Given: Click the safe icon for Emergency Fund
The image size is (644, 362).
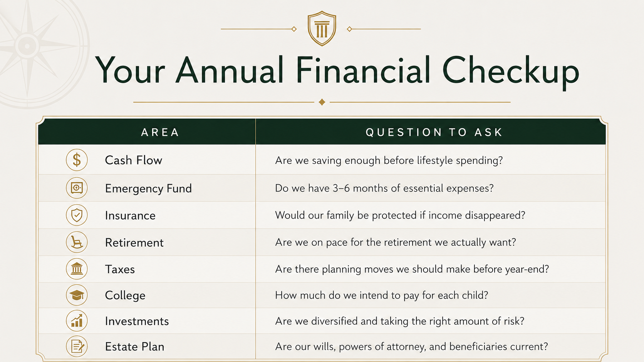Looking at the screenshot, I should tap(77, 188).
